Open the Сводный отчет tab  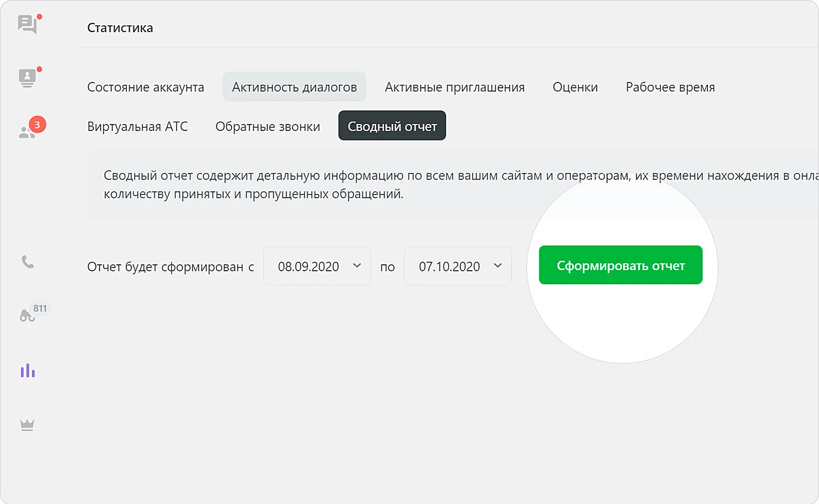click(x=392, y=125)
